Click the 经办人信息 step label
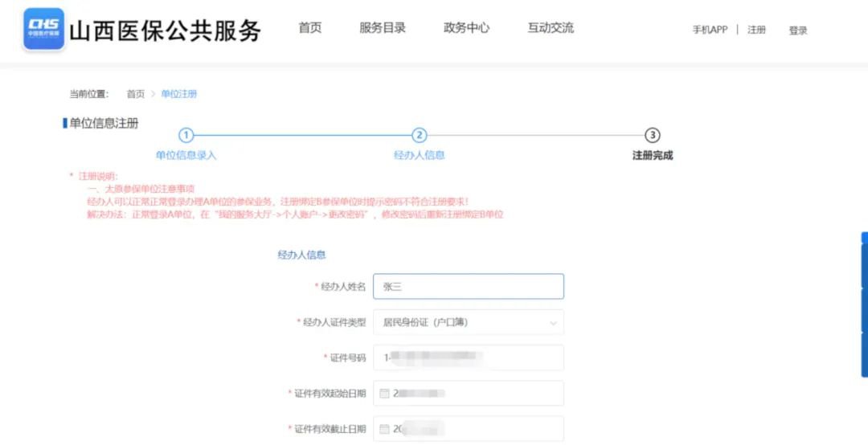 pyautogui.click(x=419, y=156)
